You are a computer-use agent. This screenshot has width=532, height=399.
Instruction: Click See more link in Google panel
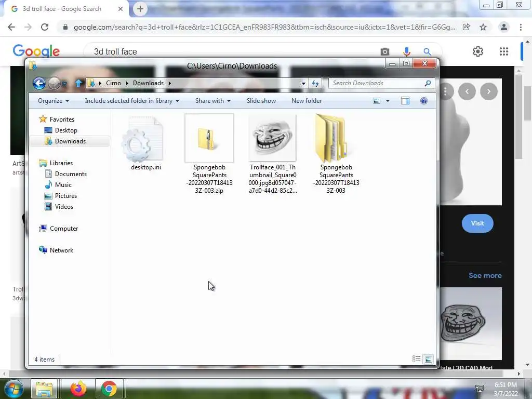pos(485,275)
